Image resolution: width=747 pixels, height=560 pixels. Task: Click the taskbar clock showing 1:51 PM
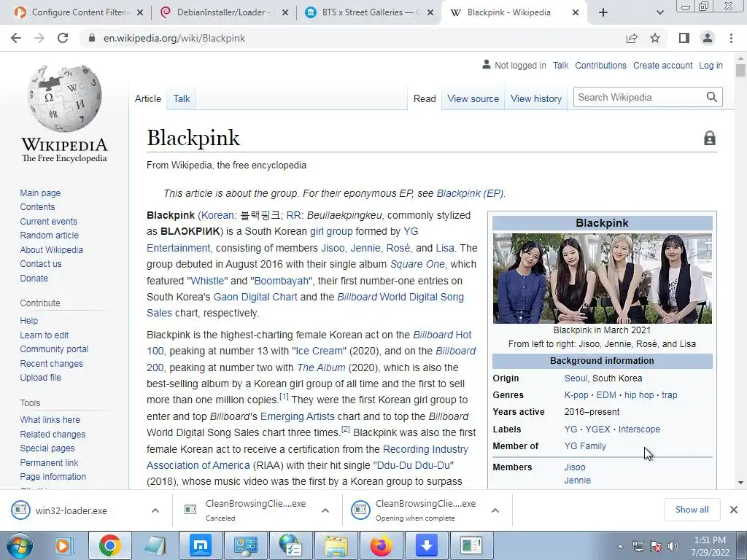710,546
